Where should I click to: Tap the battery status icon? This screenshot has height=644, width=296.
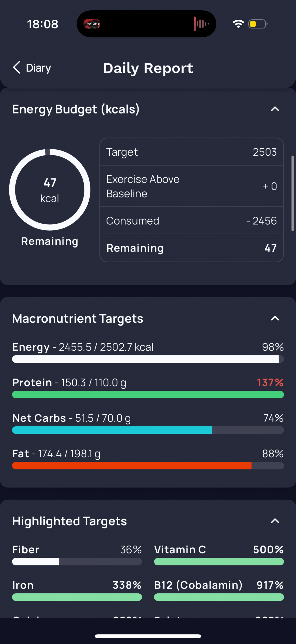point(258,24)
